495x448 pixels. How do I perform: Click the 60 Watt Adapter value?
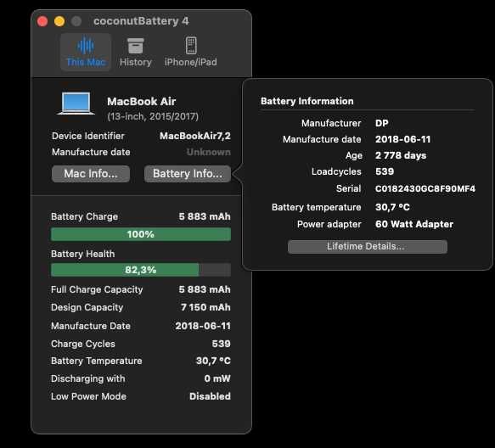414,224
